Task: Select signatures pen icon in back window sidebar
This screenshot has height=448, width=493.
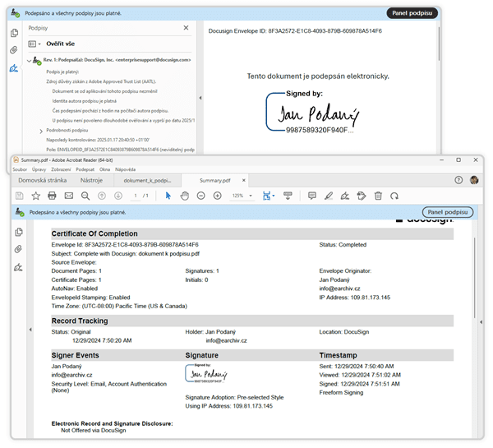Action: tap(14, 68)
